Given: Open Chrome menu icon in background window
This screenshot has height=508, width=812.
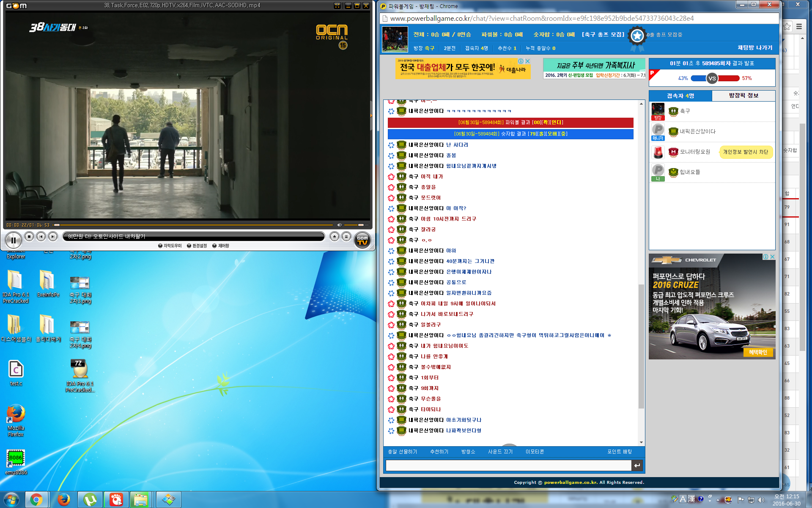Looking at the screenshot, I should (799, 26).
